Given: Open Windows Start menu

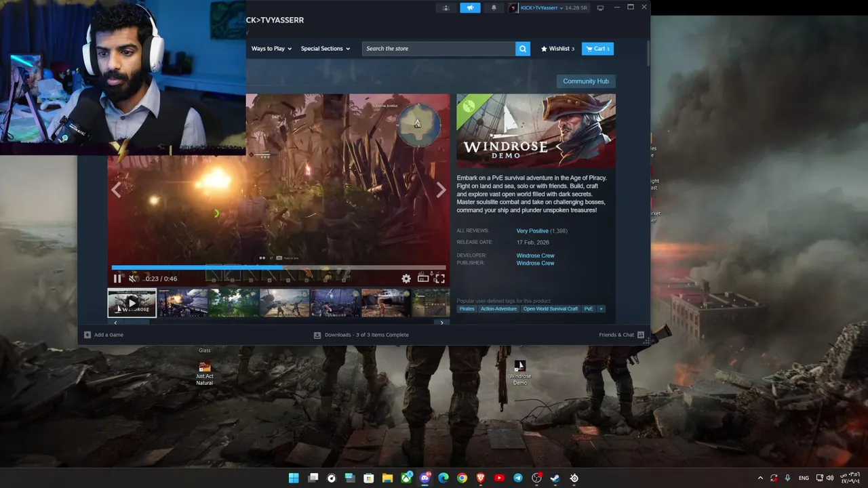Looking at the screenshot, I should 294,478.
